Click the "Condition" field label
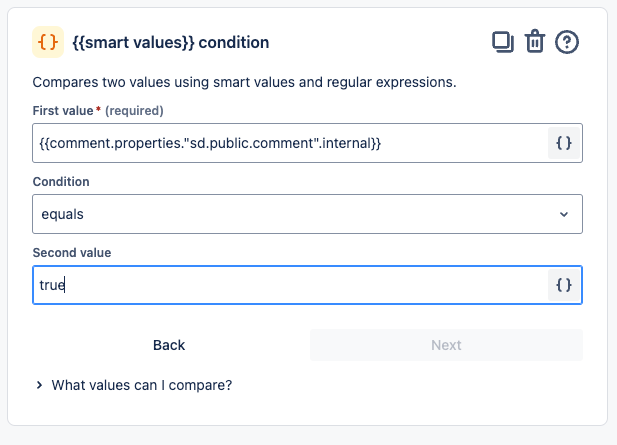The width and height of the screenshot is (617, 445). (x=61, y=182)
